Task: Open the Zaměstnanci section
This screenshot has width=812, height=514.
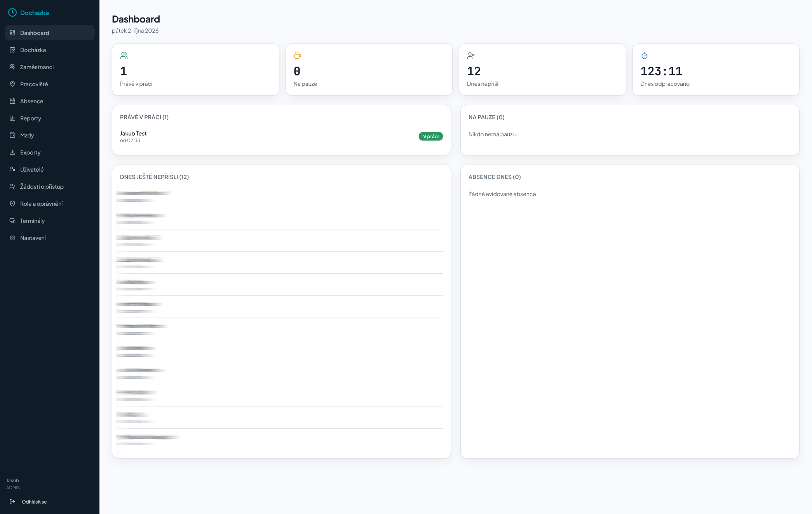Action: point(50,67)
